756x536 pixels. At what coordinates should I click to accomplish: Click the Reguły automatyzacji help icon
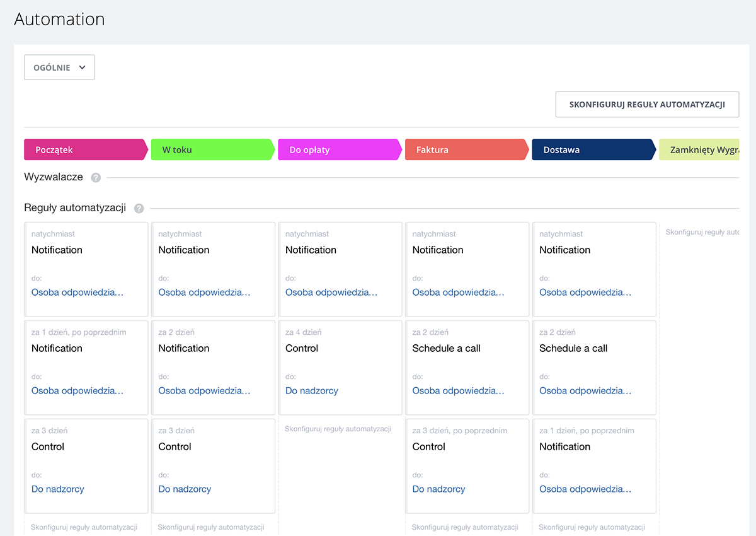pos(139,208)
